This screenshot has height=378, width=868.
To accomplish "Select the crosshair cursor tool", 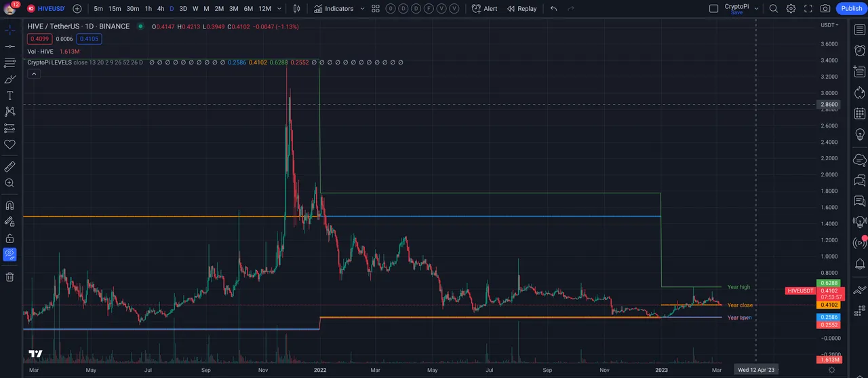I will pos(9,30).
